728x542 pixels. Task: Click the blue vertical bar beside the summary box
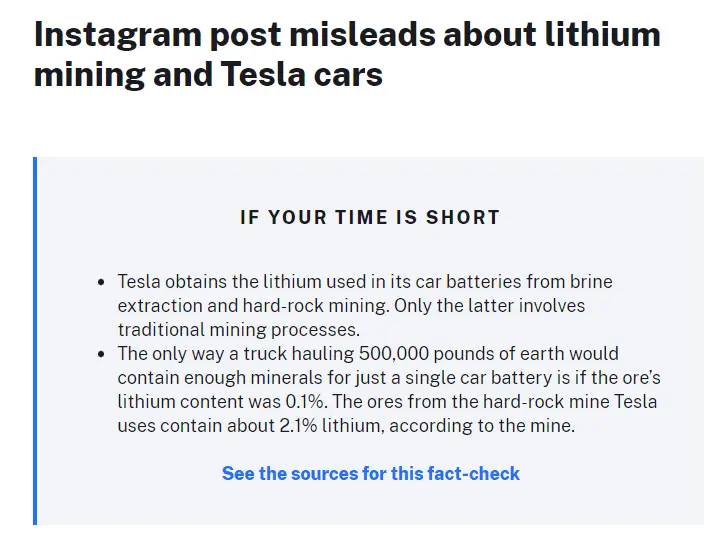point(35,340)
